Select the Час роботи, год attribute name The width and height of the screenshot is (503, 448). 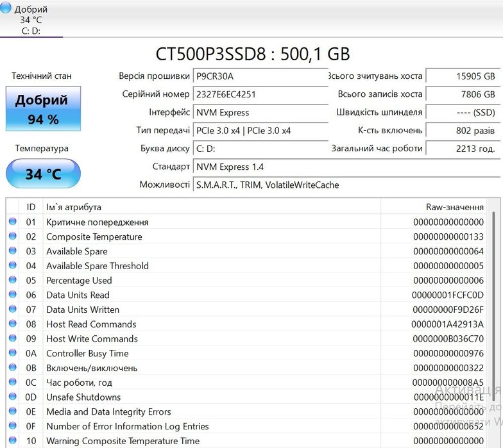(80, 383)
